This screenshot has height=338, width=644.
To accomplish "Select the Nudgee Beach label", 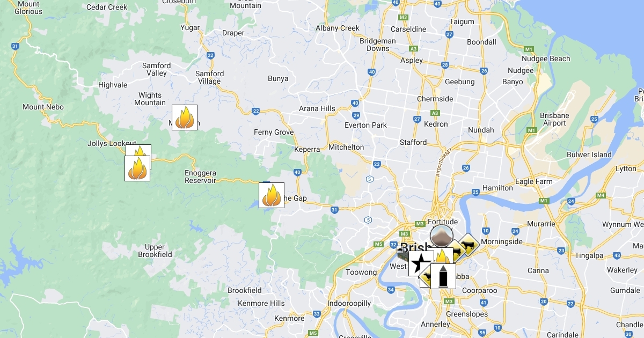I will coord(546,58).
